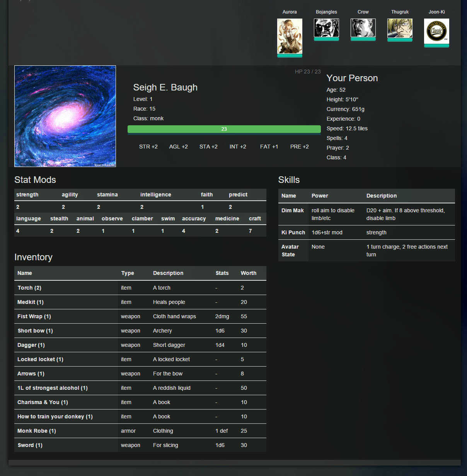
Task: Click the STR +2 stat label
Action: pos(148,147)
